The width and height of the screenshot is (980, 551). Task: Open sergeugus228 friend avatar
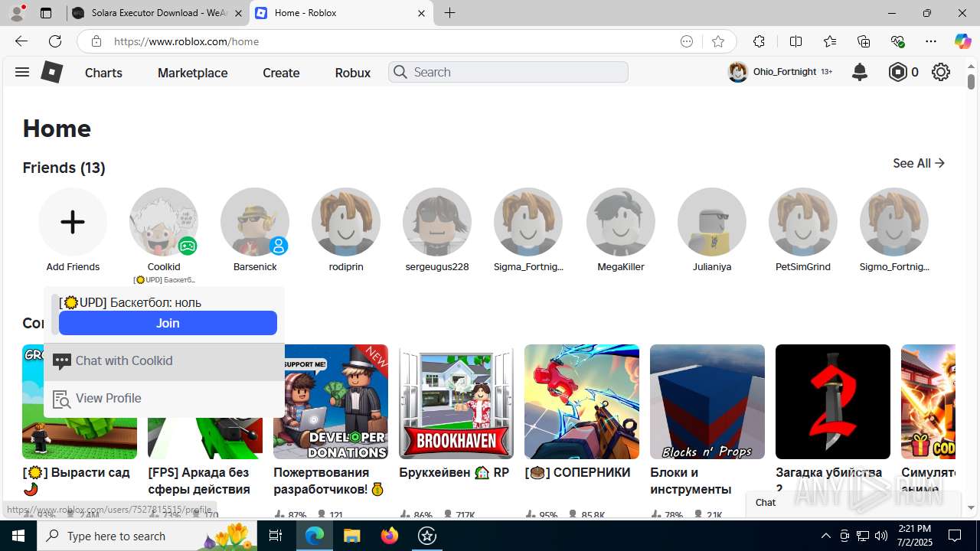pyautogui.click(x=437, y=222)
